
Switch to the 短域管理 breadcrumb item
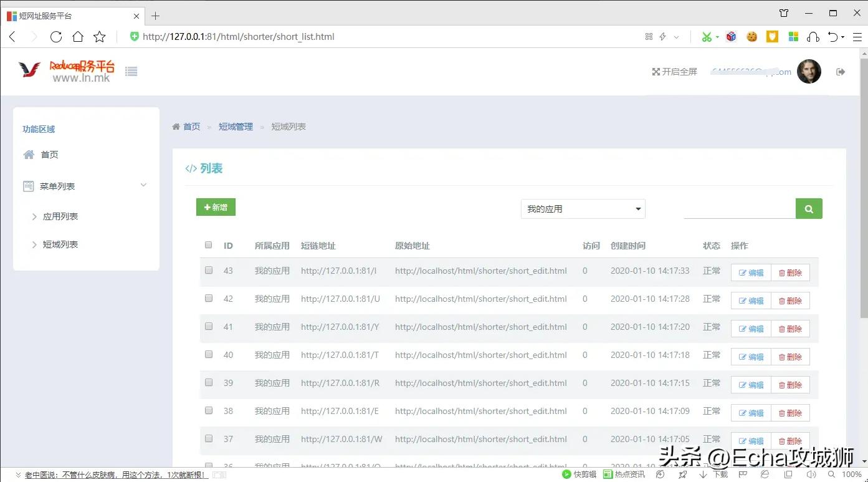pos(236,126)
